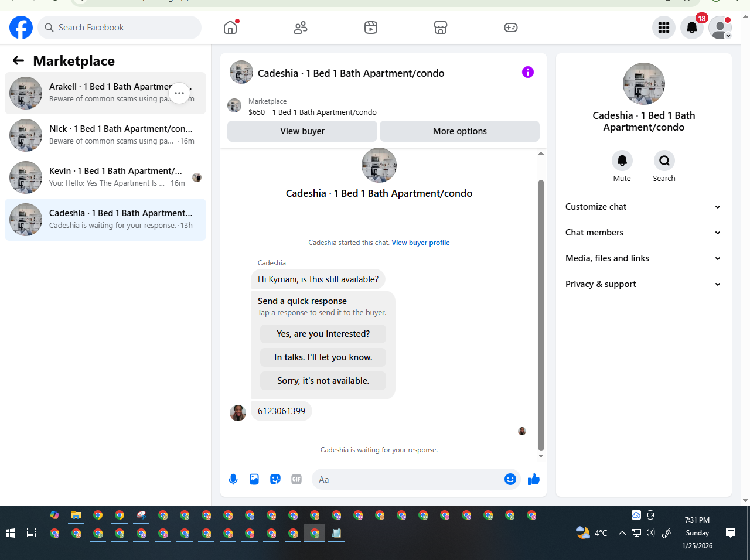Click the taskbar clock 7:31 PM
Screen dimensions: 750x560
pyautogui.click(x=697, y=520)
